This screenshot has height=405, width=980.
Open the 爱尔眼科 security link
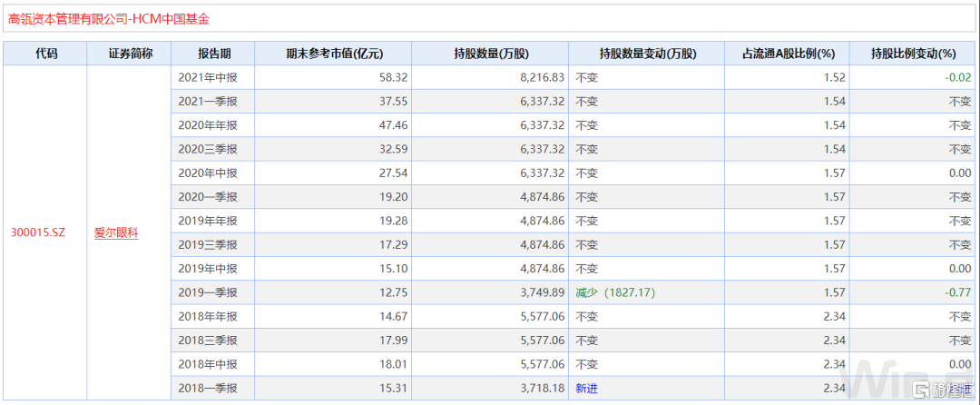[x=116, y=232]
